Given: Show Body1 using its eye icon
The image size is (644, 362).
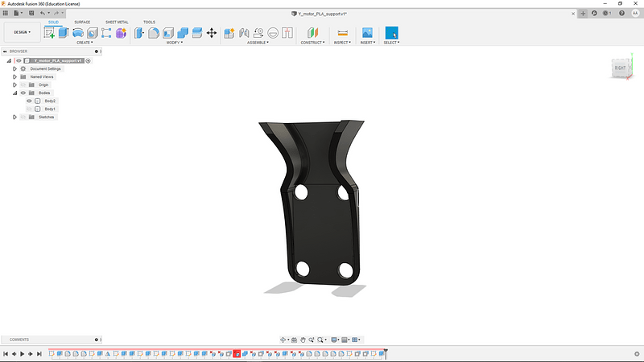Looking at the screenshot, I should click(29, 109).
